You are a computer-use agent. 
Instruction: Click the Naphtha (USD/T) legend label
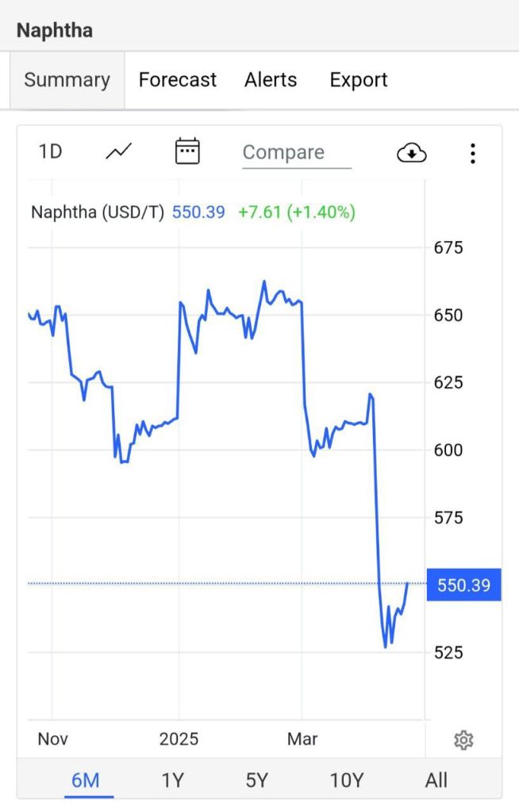98,213
